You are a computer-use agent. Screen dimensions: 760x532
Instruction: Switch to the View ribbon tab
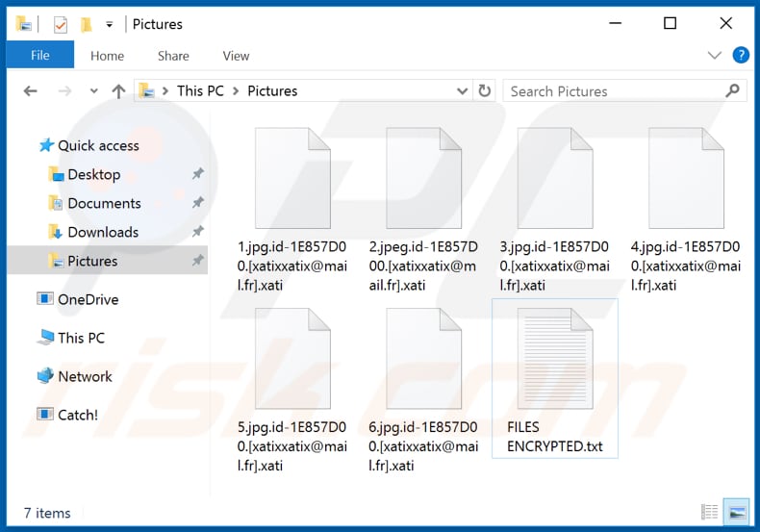(236, 56)
